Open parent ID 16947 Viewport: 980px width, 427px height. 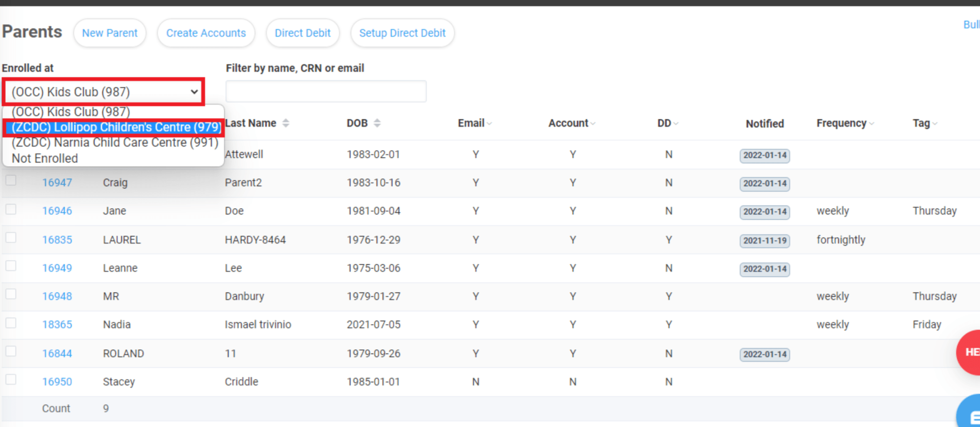coord(57,183)
